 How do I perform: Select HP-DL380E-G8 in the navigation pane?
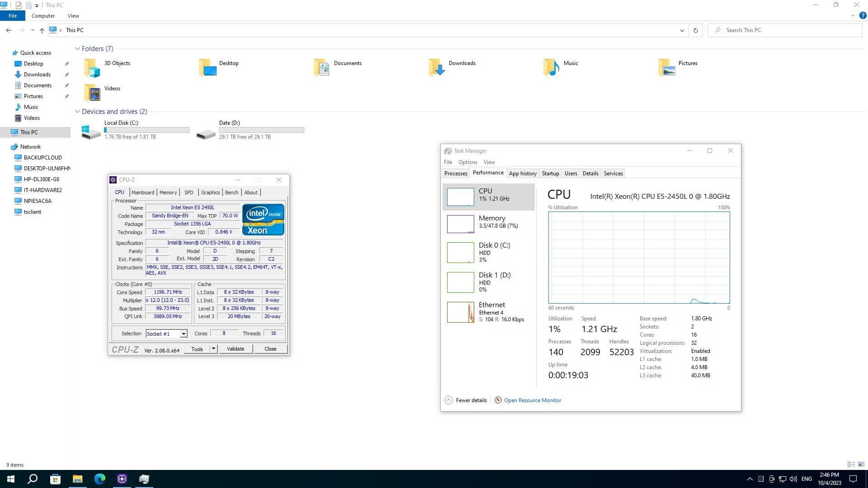tap(41, 179)
